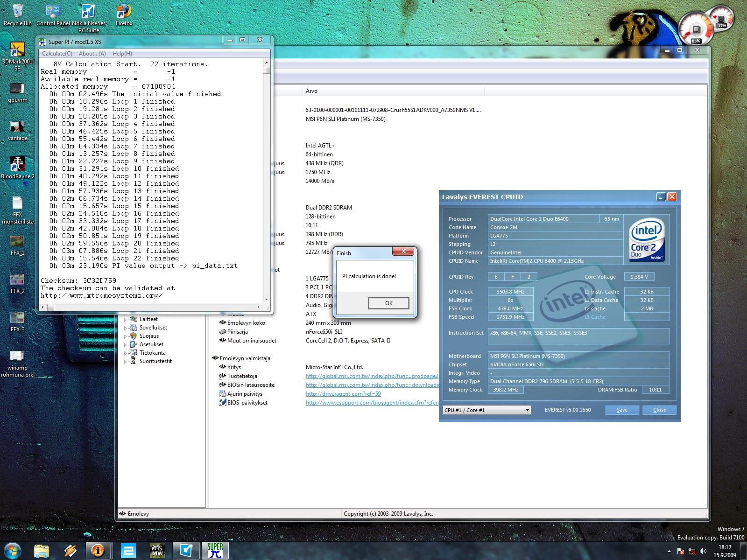Launch BloodRayne 2 desktop shortcut
747x560 pixels.
(x=17, y=168)
